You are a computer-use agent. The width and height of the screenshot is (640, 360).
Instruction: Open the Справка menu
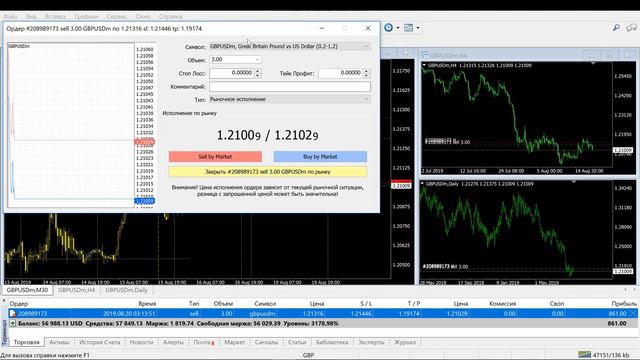click(x=170, y=16)
